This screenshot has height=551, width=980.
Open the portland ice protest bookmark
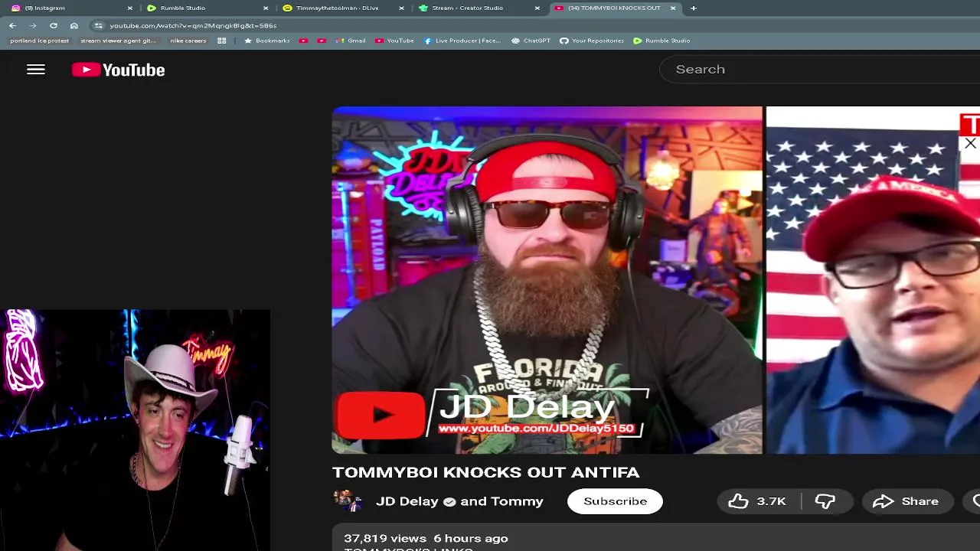pos(39,41)
